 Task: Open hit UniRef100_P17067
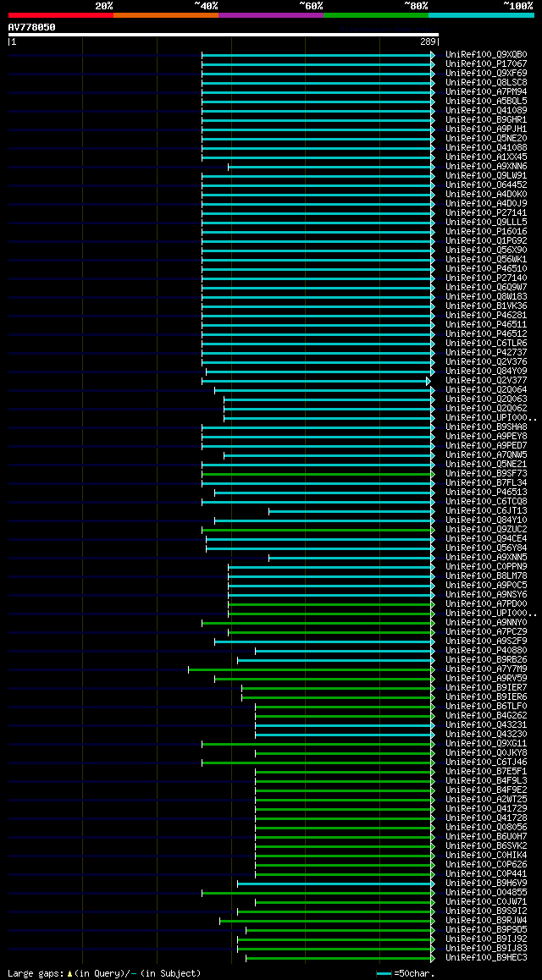[x=486, y=63]
